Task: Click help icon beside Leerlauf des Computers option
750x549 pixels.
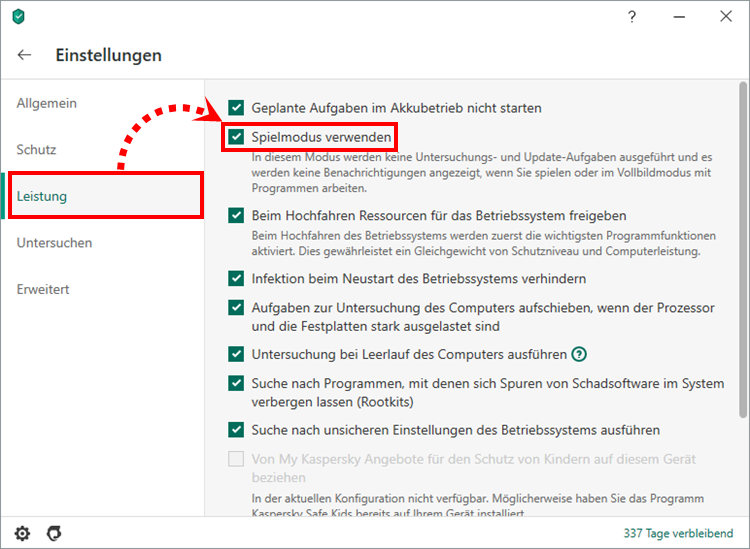Action: point(579,354)
